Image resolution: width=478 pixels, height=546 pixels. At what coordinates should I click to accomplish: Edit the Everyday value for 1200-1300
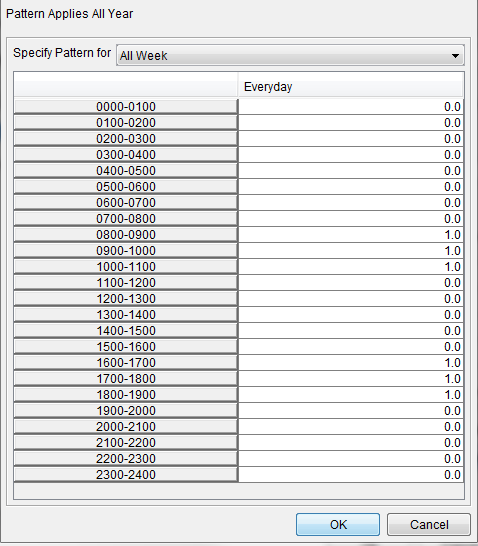pyautogui.click(x=351, y=299)
